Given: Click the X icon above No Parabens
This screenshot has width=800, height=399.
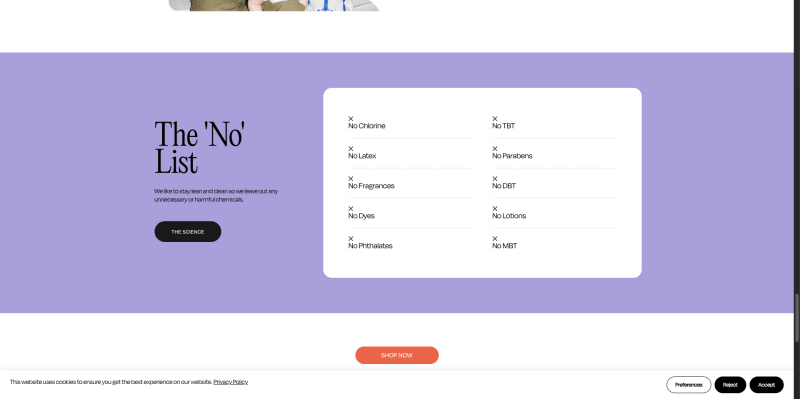Looking at the screenshot, I should 495,148.
